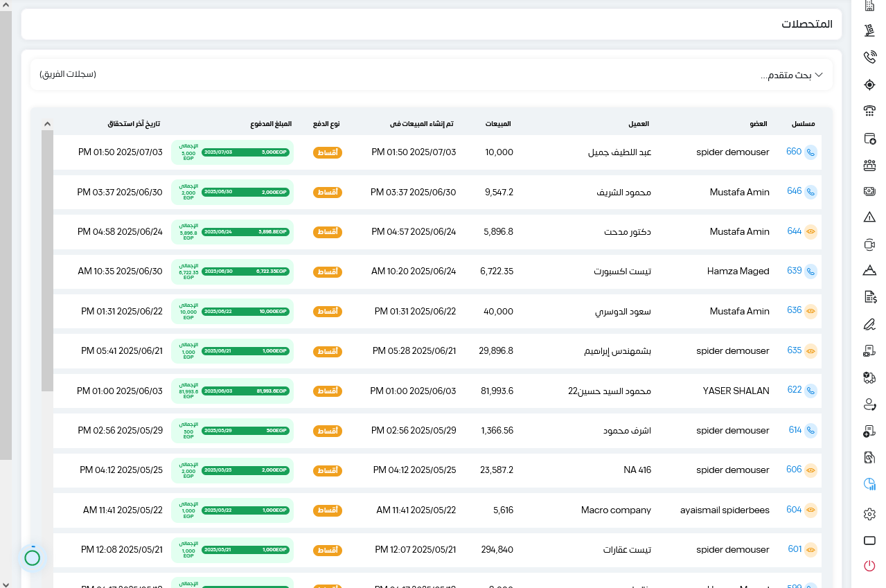Click the eye view icon for record 636
This screenshot has width=886, height=588.
tap(810, 311)
